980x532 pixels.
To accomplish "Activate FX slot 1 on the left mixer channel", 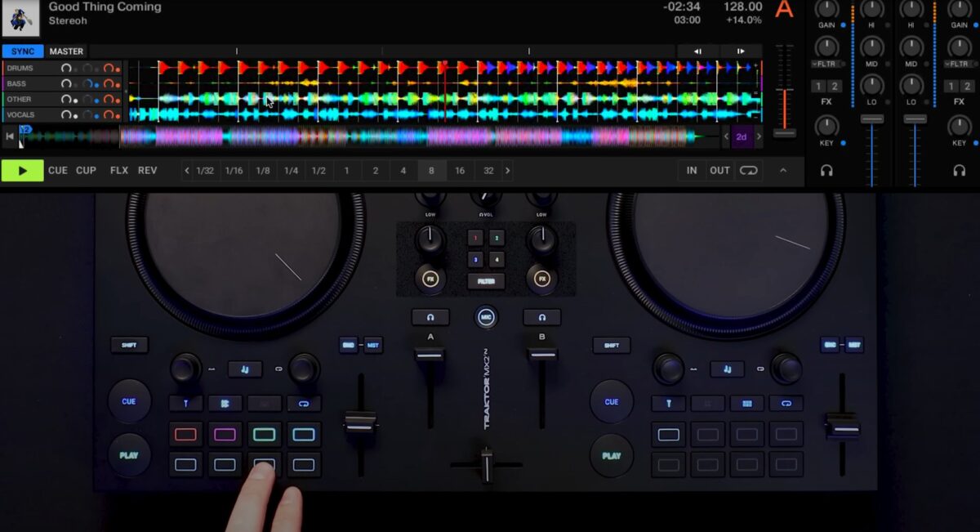I will tap(817, 87).
